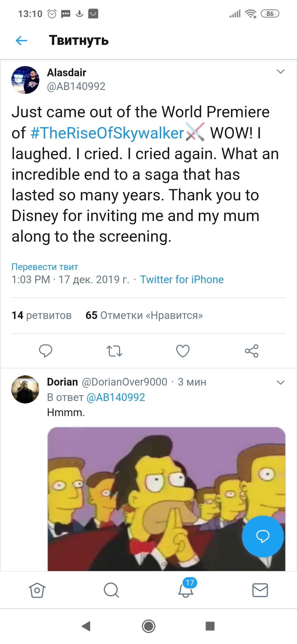This screenshot has width=297, height=644.
Task: Tap Перевести твит link
Action: click(45, 267)
